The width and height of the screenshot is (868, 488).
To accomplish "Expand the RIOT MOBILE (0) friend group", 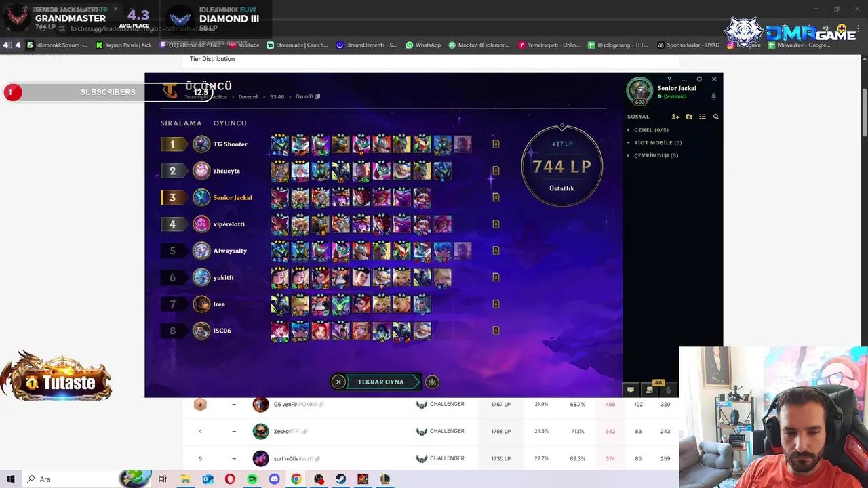I will pos(654,143).
